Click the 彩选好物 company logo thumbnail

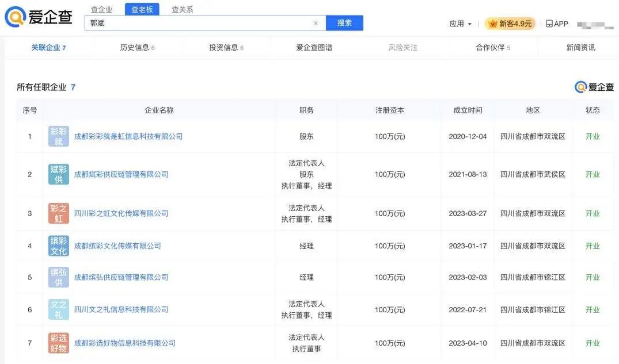coord(59,343)
